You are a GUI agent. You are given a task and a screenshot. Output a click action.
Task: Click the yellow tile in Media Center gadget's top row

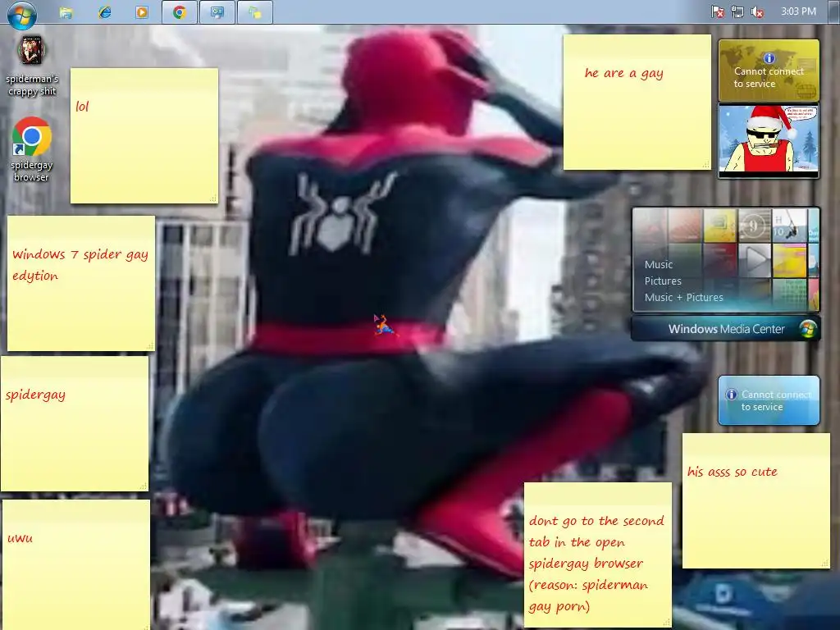point(720,226)
